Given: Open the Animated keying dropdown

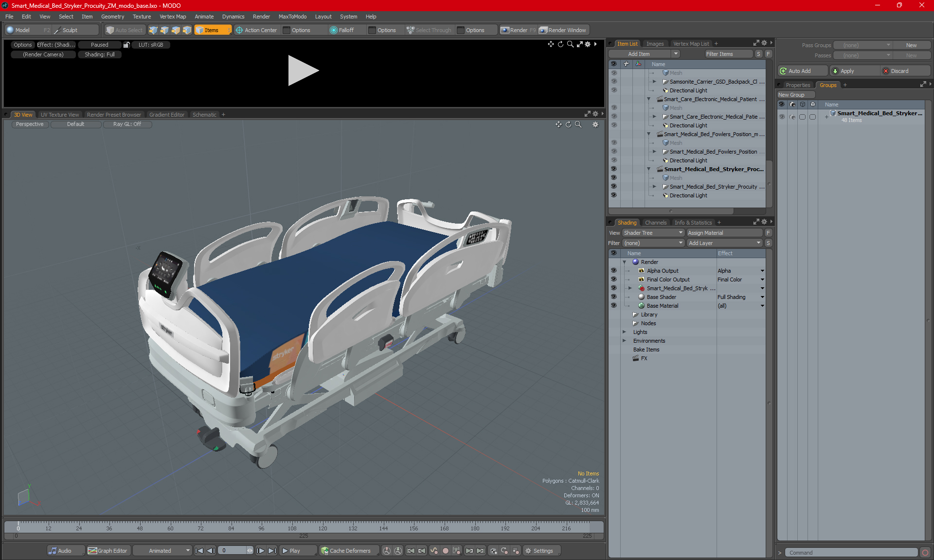Looking at the screenshot, I should 162,551.
